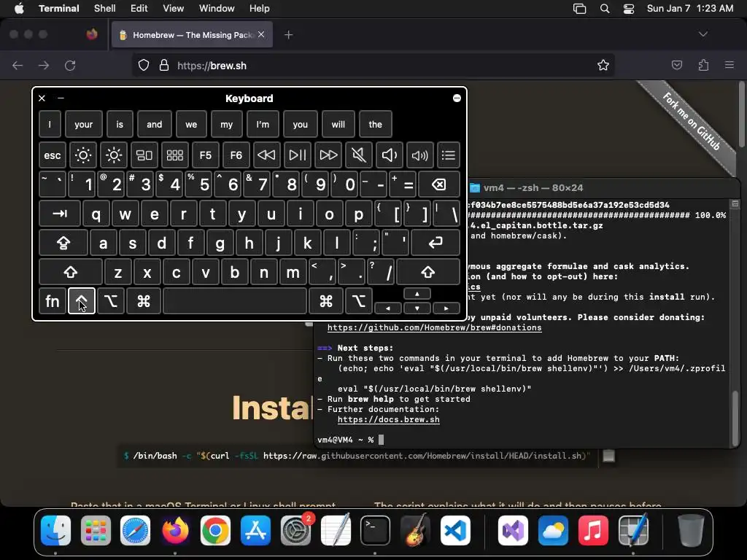Click the F5 key
747x560 pixels.
coord(205,155)
